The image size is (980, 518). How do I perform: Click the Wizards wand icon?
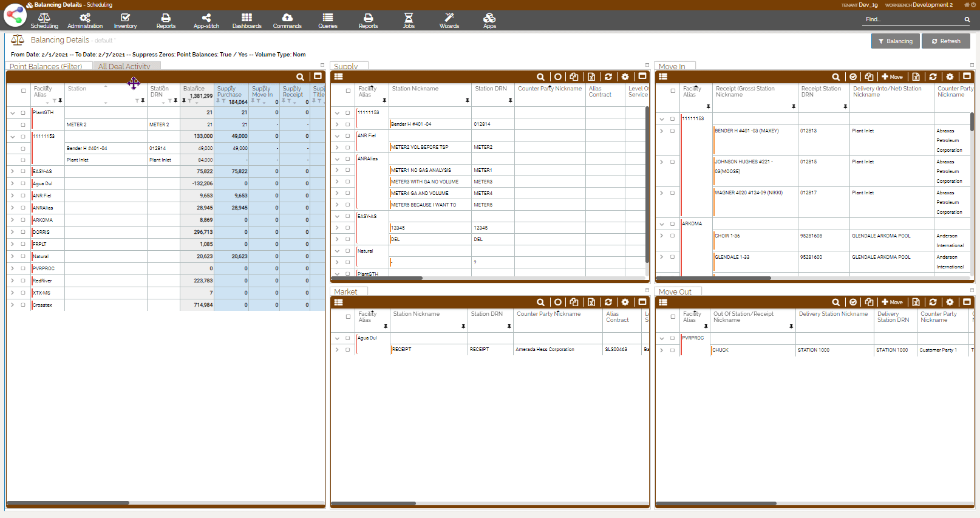[449, 21]
